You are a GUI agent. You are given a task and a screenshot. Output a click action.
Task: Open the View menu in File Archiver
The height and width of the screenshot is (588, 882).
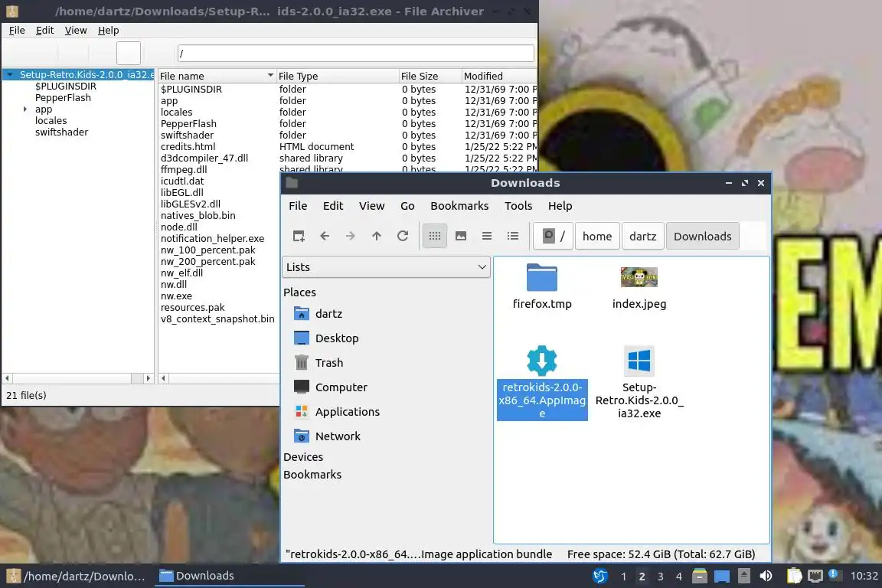75,31
